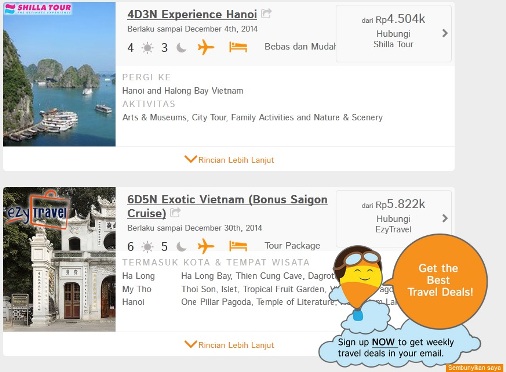506x372 pixels.
Task: Click Berlaku sampai December 4th, 2014
Action: 192,29
